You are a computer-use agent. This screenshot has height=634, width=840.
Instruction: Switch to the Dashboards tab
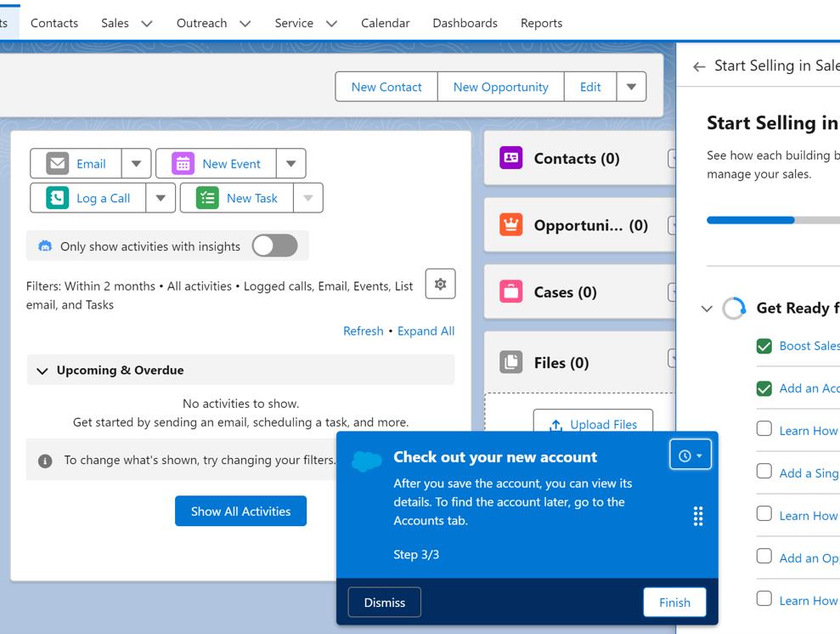[465, 23]
